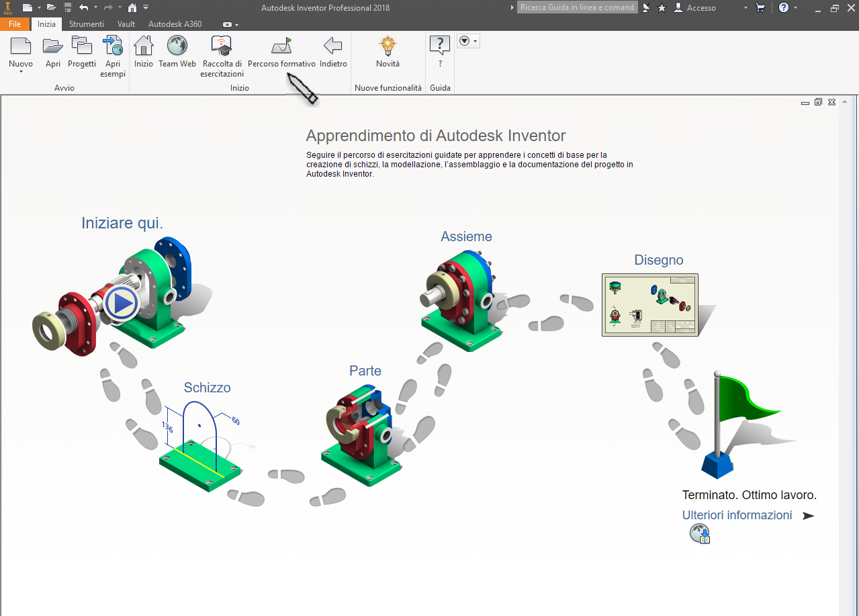
Task: Click the star favorites icon
Action: tap(662, 7)
